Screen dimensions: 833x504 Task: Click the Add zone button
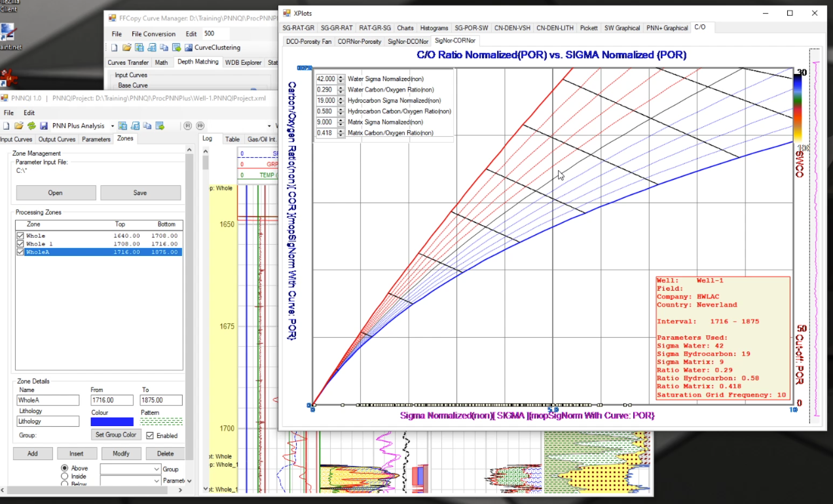pyautogui.click(x=32, y=453)
